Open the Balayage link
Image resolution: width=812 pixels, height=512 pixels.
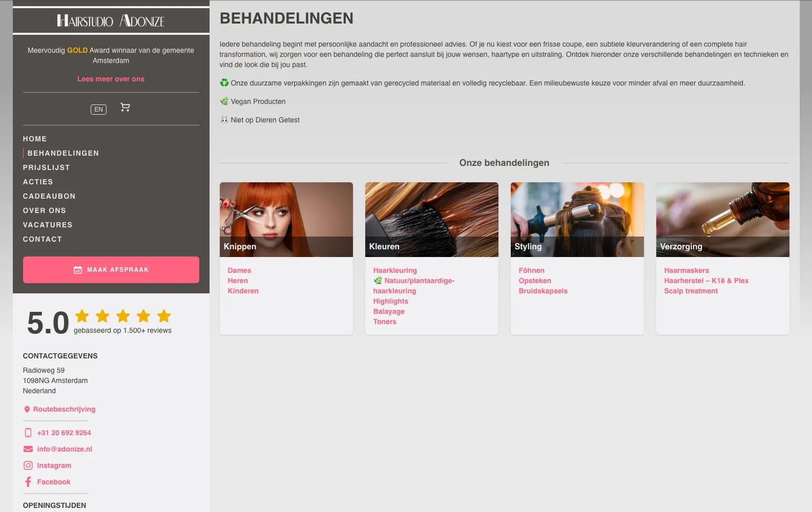click(389, 311)
